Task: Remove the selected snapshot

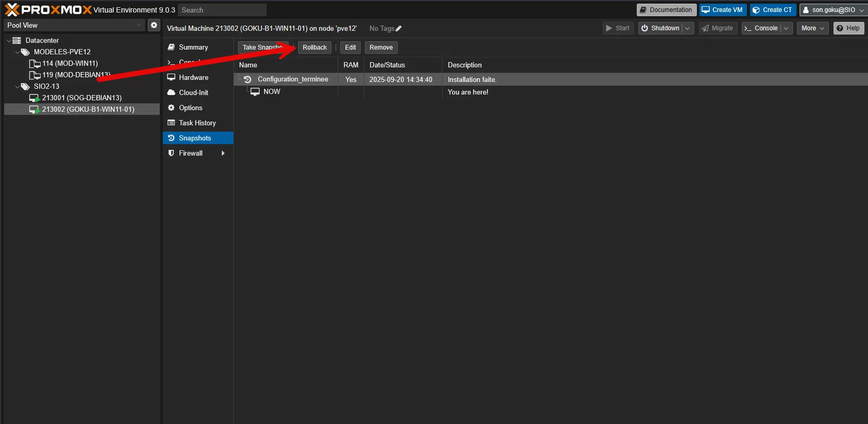Action: pyautogui.click(x=381, y=48)
